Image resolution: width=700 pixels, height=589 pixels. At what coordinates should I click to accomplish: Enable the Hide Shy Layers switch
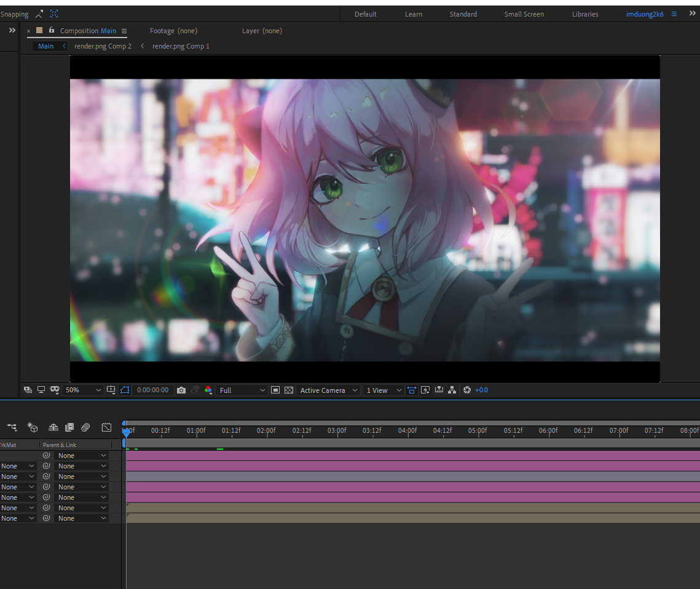click(x=53, y=427)
